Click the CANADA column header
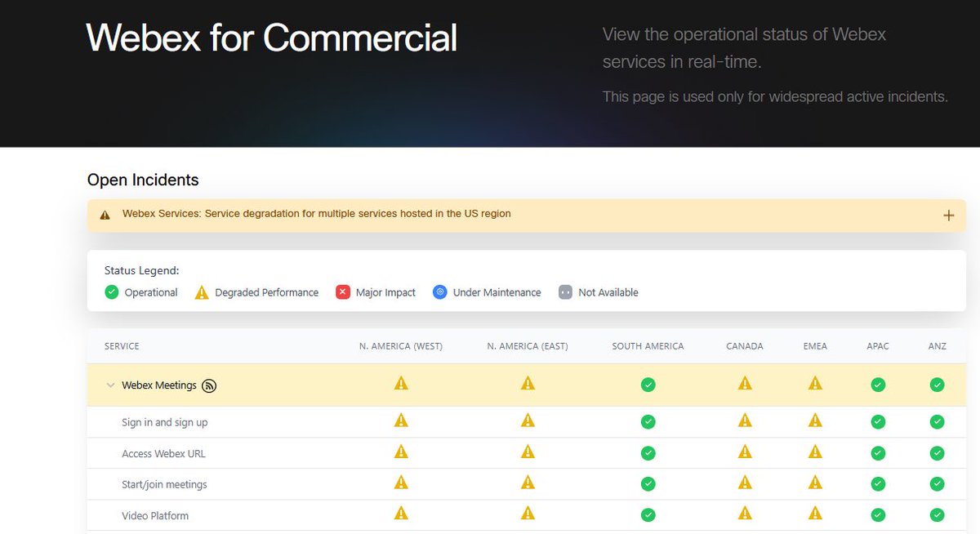The image size is (980, 534). tap(745, 346)
